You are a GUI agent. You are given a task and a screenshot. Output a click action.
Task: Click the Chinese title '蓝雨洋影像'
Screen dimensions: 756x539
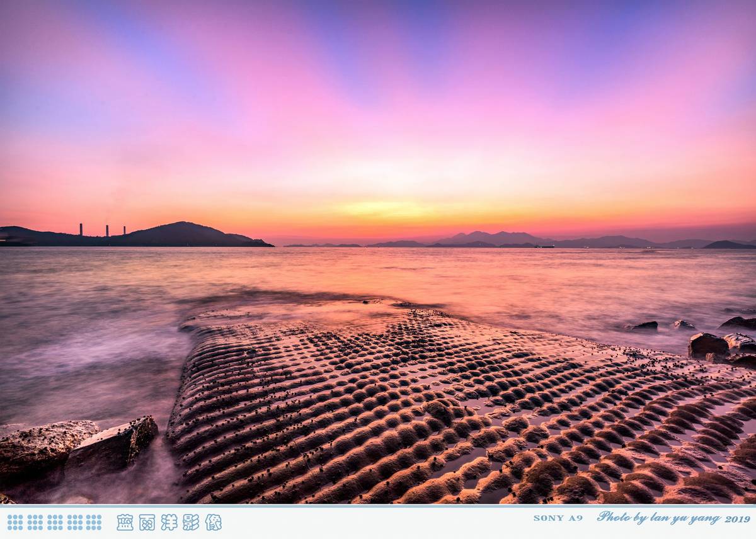click(169, 522)
